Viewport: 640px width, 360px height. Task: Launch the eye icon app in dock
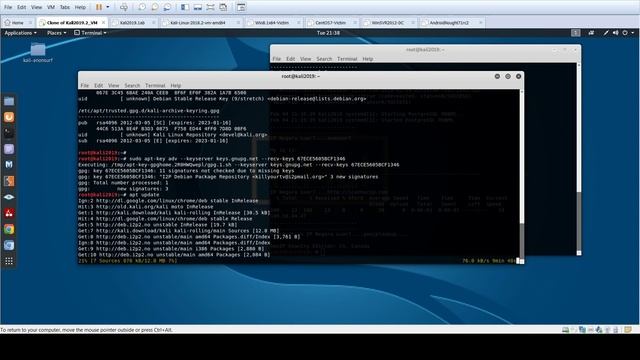[9, 197]
